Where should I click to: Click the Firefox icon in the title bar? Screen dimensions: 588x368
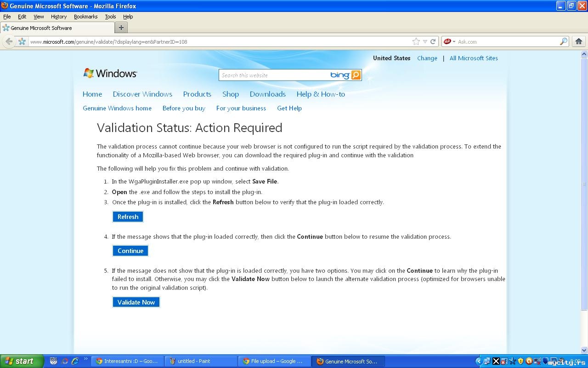coord(5,6)
